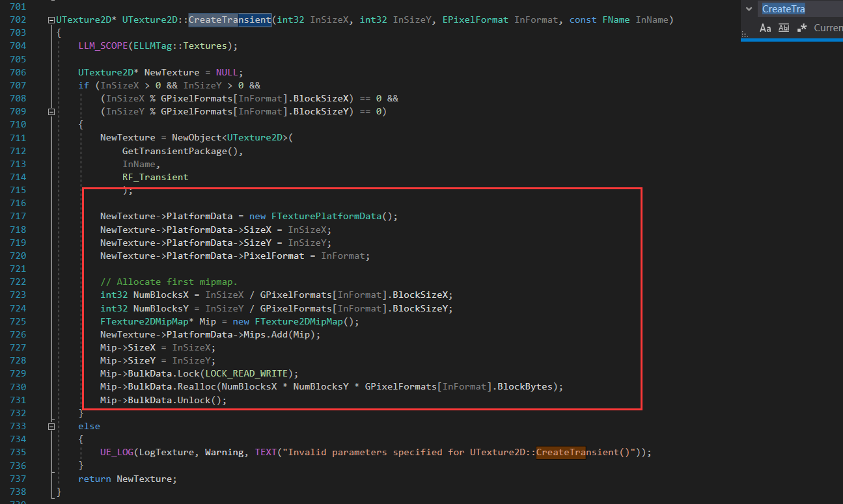Select the highlighted CreateTransient in the UE_LOG message
843x504 pixels.
click(x=560, y=452)
